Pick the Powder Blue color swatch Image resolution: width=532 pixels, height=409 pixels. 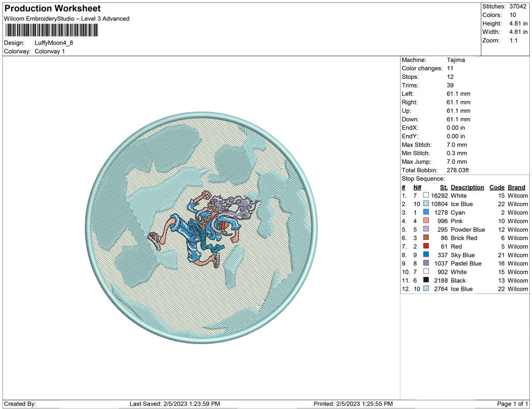point(426,230)
